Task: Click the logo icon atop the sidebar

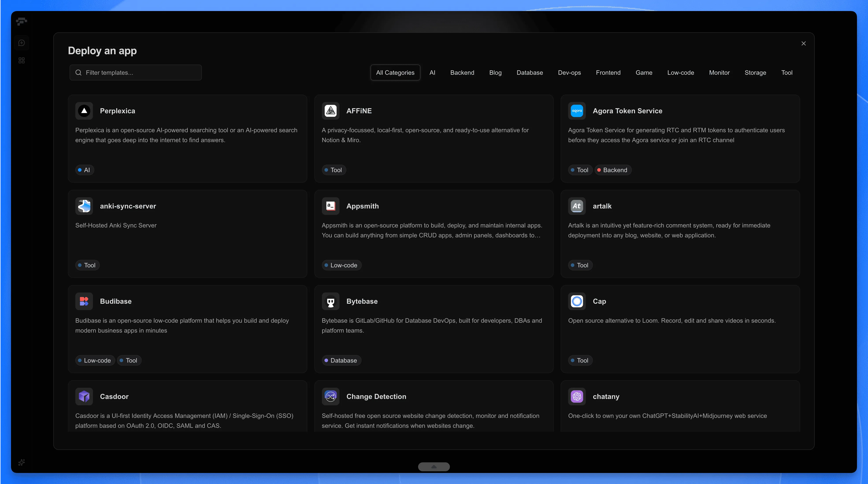Action: [x=21, y=22]
